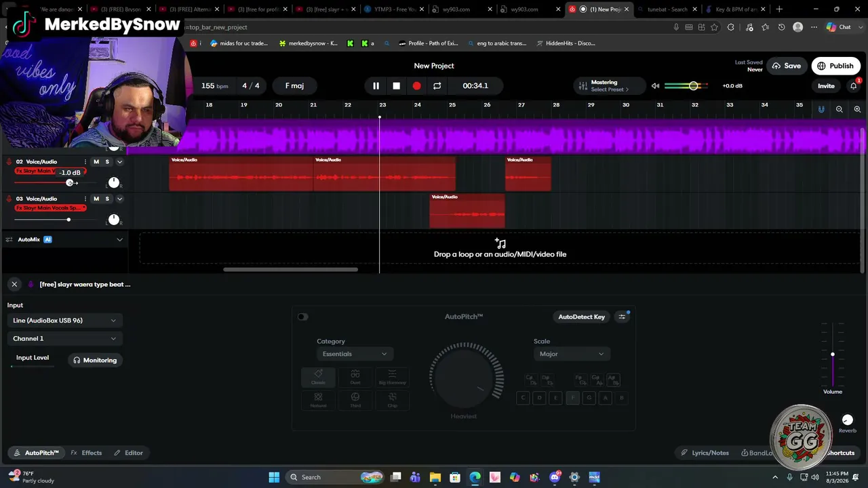This screenshot has height=488, width=868.
Task: Select the C key note
Action: [523, 398]
